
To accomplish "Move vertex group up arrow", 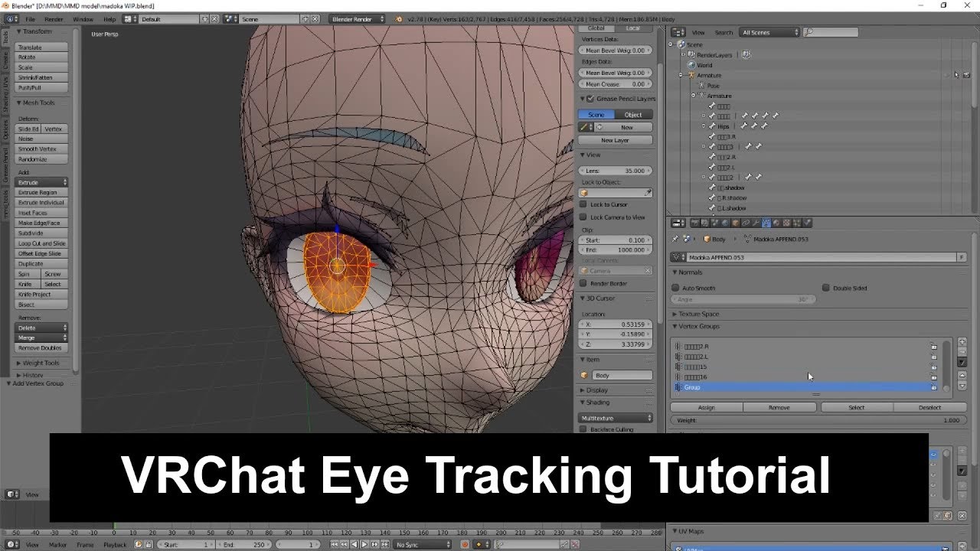I will (x=962, y=376).
